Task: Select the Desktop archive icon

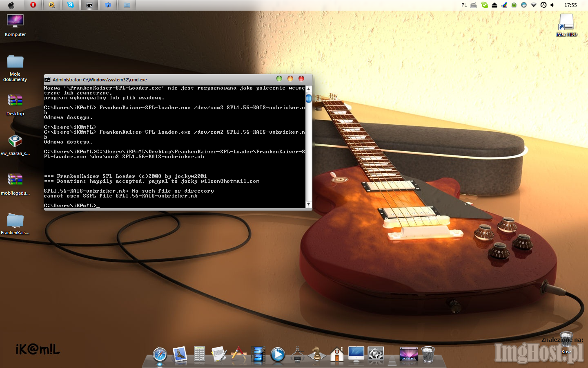Action: click(x=15, y=105)
